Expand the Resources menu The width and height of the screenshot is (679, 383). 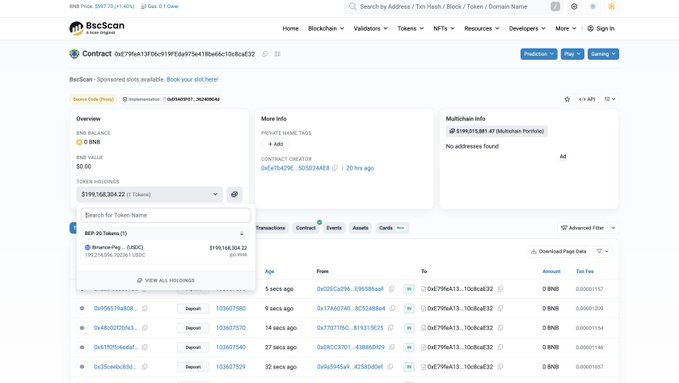482,29
